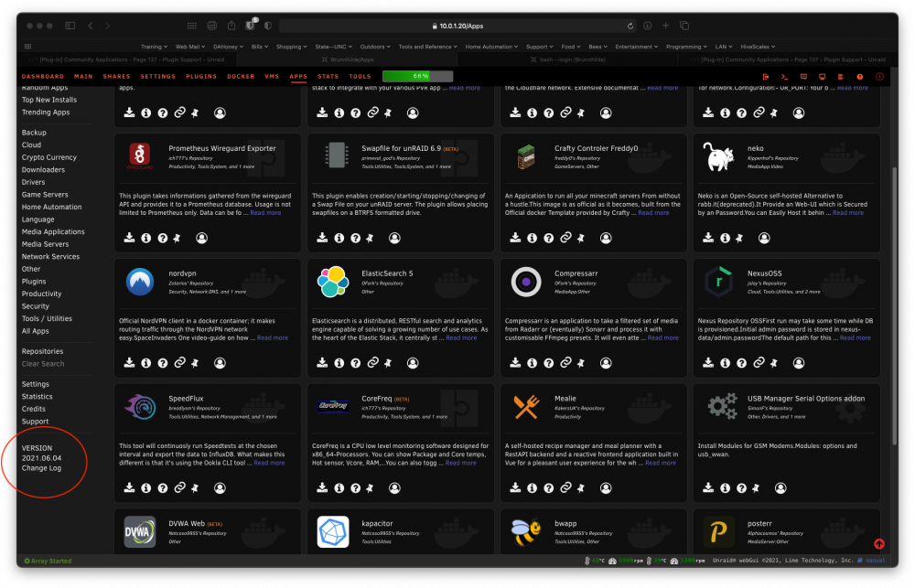This screenshot has height=588, width=915.
Task: Install Compressarr with download icon
Action: pyautogui.click(x=515, y=362)
